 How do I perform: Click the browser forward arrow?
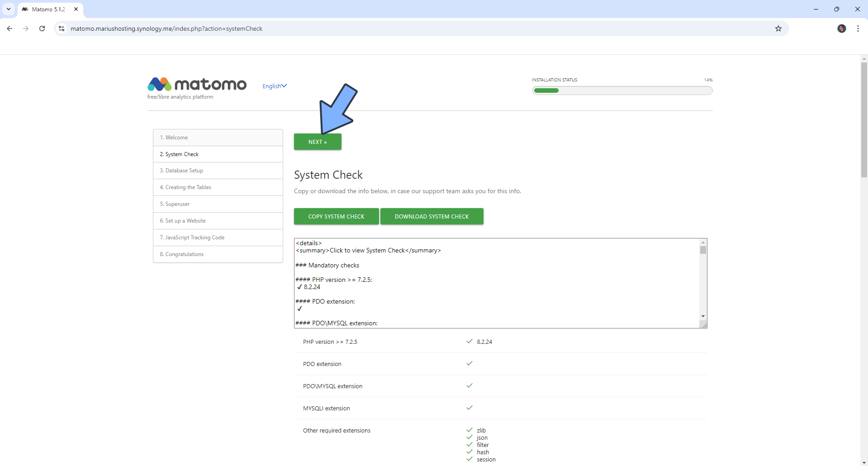(x=26, y=29)
